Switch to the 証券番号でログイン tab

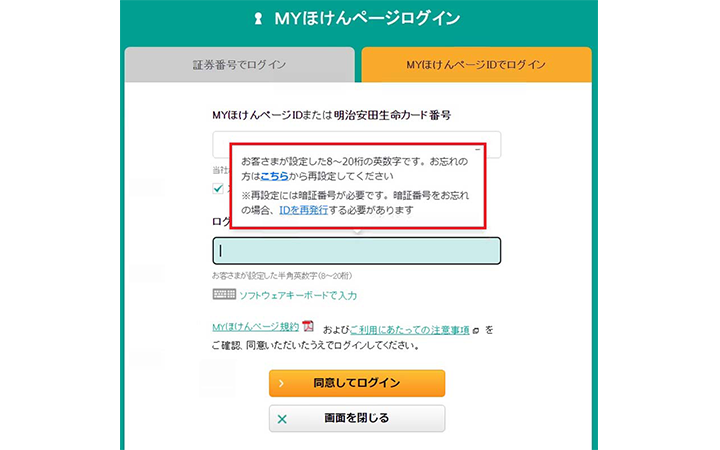[239, 65]
